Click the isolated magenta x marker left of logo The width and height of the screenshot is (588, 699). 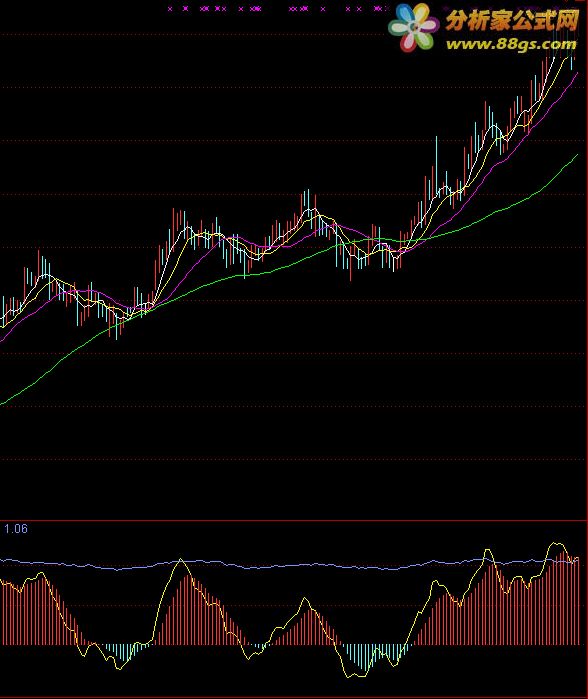coord(323,8)
